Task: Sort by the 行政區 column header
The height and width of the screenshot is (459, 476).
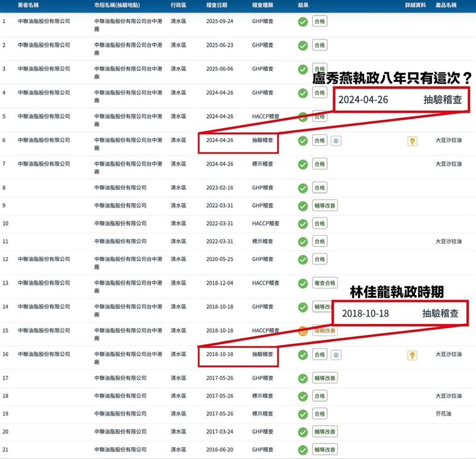Action: pos(178,5)
